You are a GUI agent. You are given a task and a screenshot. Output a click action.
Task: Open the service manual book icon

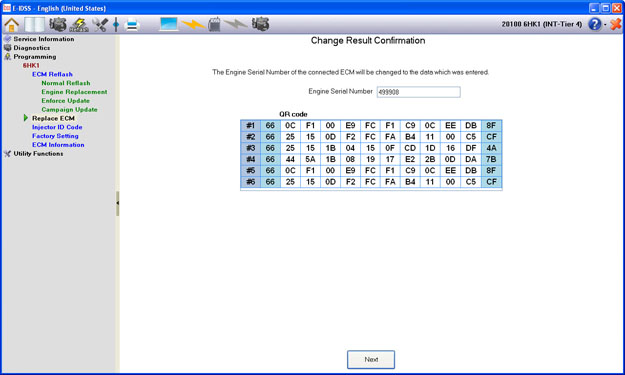pyautogui.click(x=35, y=25)
